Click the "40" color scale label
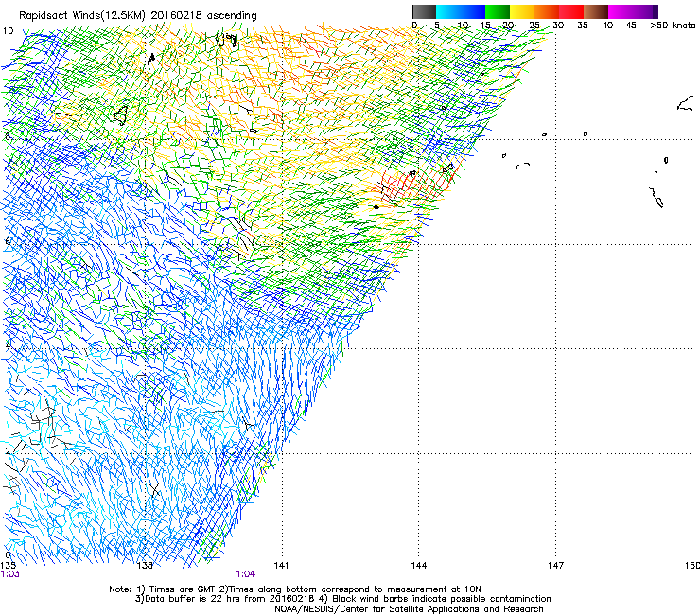This screenshot has height=615, width=700. coord(607,26)
